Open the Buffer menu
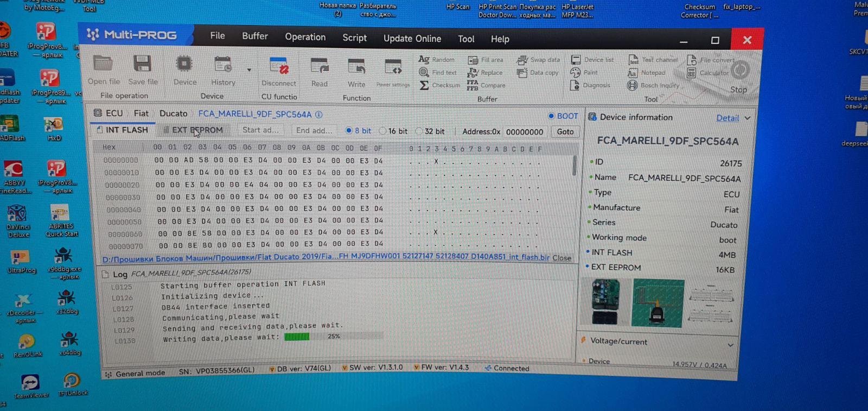868x411 pixels. pos(255,36)
